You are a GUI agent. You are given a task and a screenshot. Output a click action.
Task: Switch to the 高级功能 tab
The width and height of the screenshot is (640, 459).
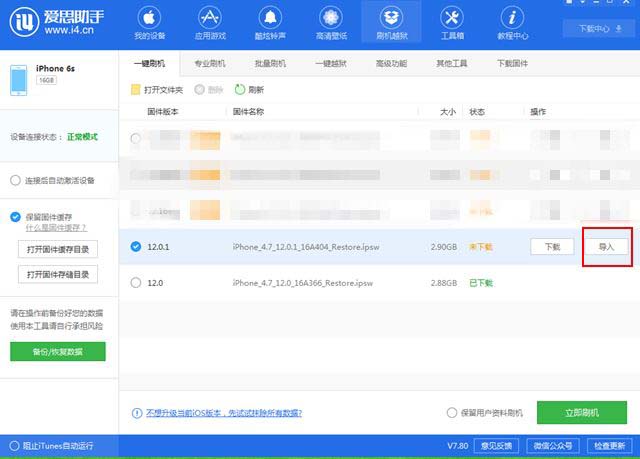[391, 64]
